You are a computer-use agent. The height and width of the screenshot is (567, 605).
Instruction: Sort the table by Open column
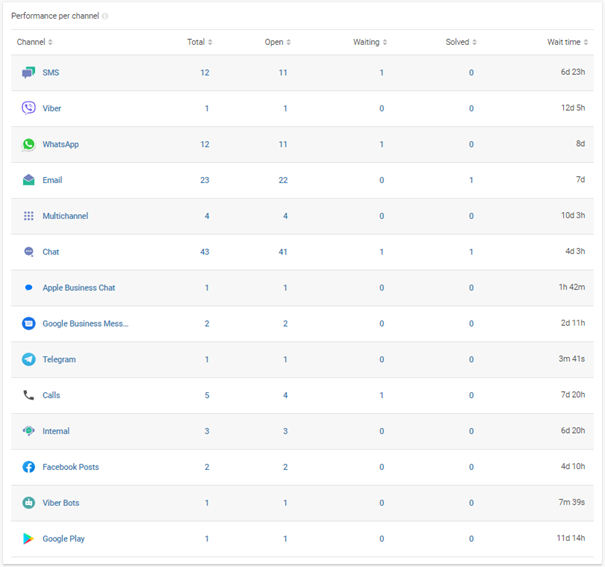(x=277, y=42)
